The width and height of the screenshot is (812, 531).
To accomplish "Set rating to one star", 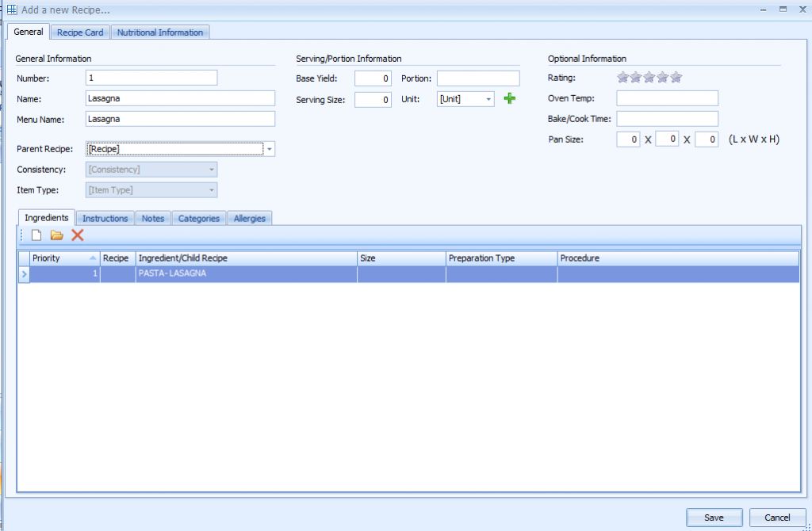I will pos(623,78).
